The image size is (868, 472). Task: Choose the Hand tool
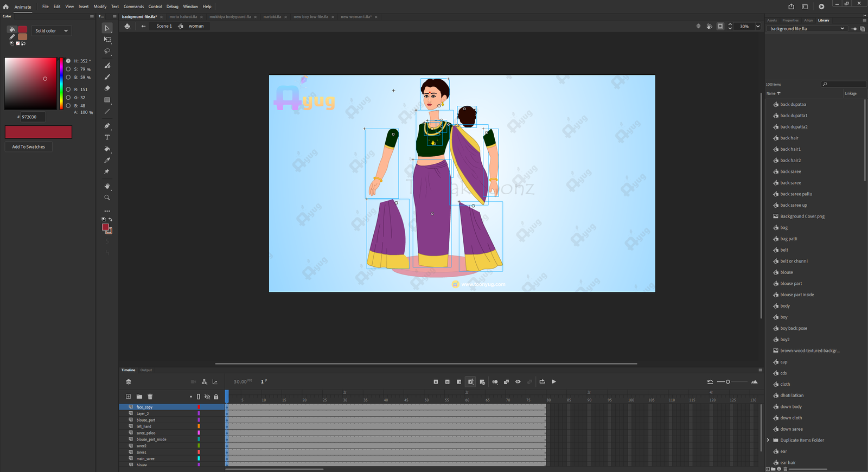(x=107, y=186)
